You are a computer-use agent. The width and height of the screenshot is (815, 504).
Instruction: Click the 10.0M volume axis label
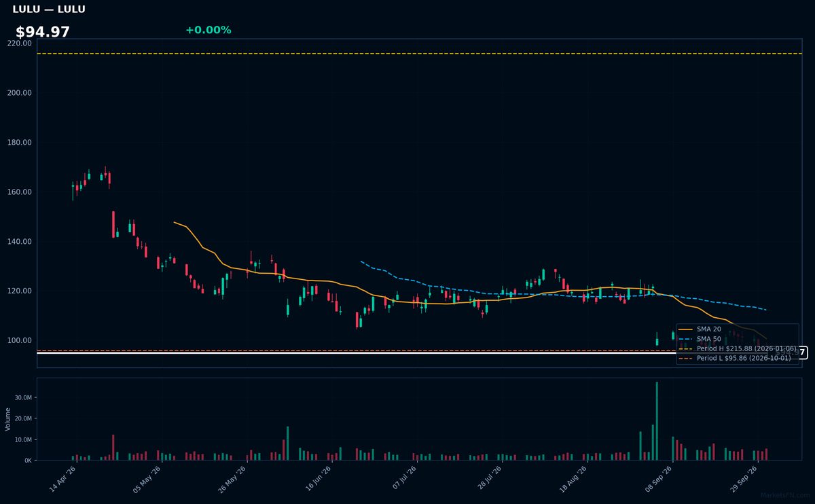tap(23, 439)
